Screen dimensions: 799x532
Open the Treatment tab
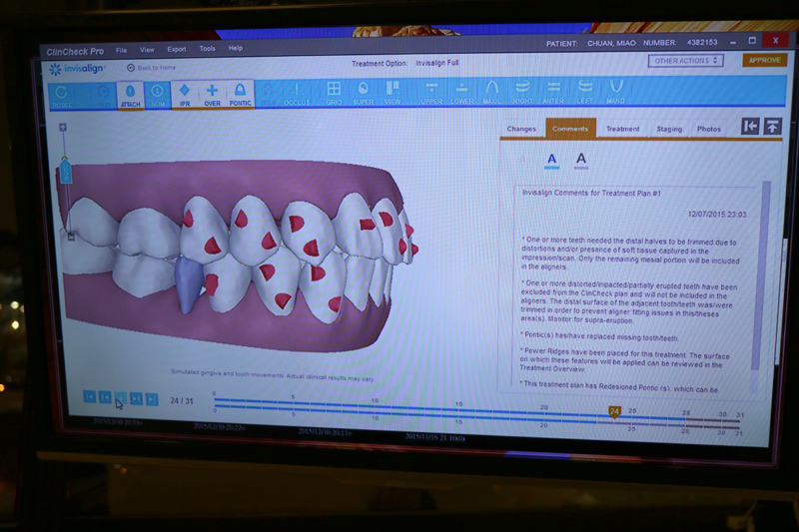(622, 129)
